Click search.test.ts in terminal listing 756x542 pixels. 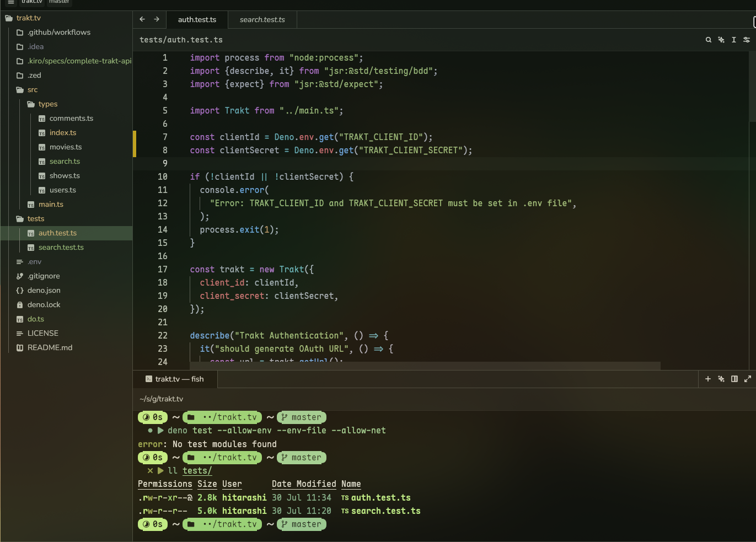point(386,511)
